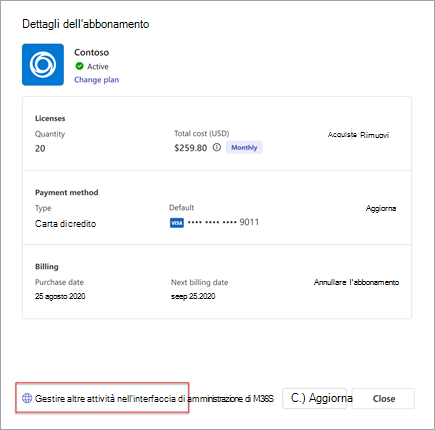This screenshot has height=430, width=435.
Task: Click the Total cost (USD) label
Action: [x=202, y=134]
